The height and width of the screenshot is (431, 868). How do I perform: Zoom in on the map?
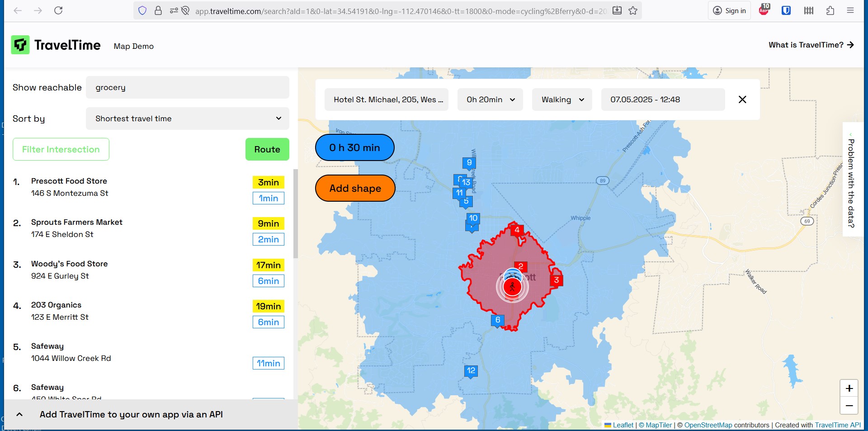tap(849, 388)
